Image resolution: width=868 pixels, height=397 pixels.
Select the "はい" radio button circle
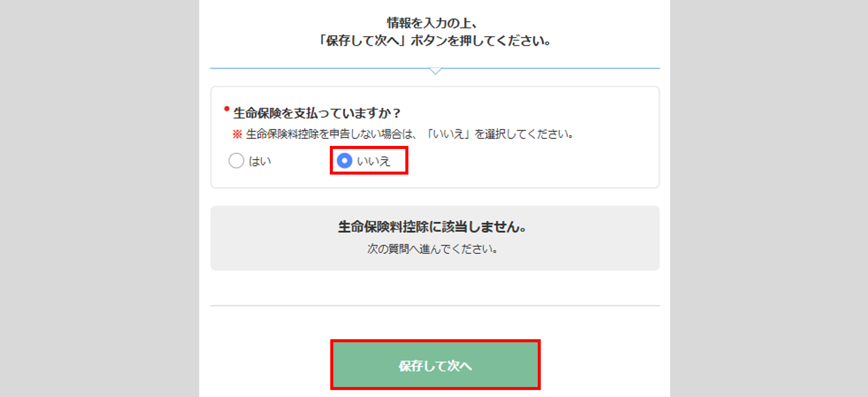pyautogui.click(x=236, y=161)
